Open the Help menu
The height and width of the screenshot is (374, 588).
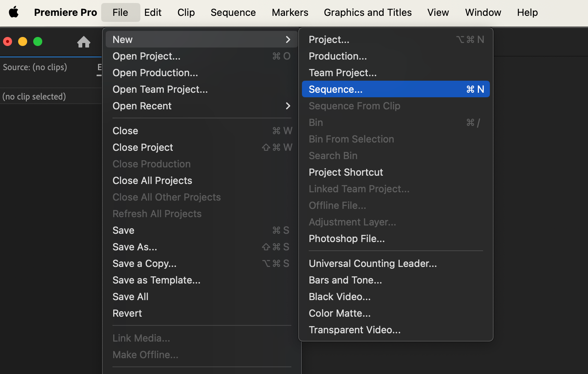click(527, 12)
